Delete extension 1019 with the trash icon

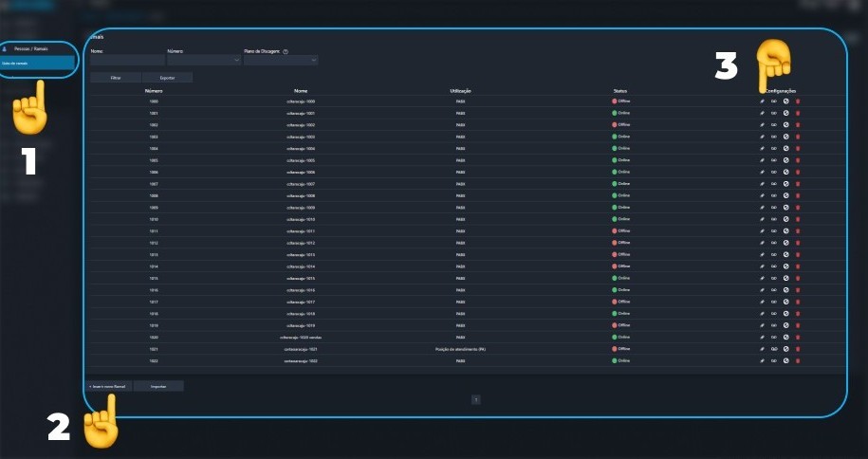798,325
